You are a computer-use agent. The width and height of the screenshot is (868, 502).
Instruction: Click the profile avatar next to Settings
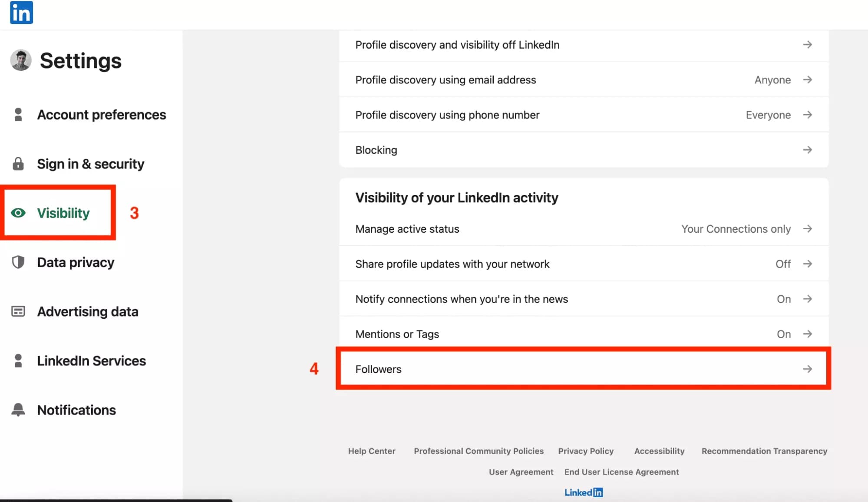point(21,60)
